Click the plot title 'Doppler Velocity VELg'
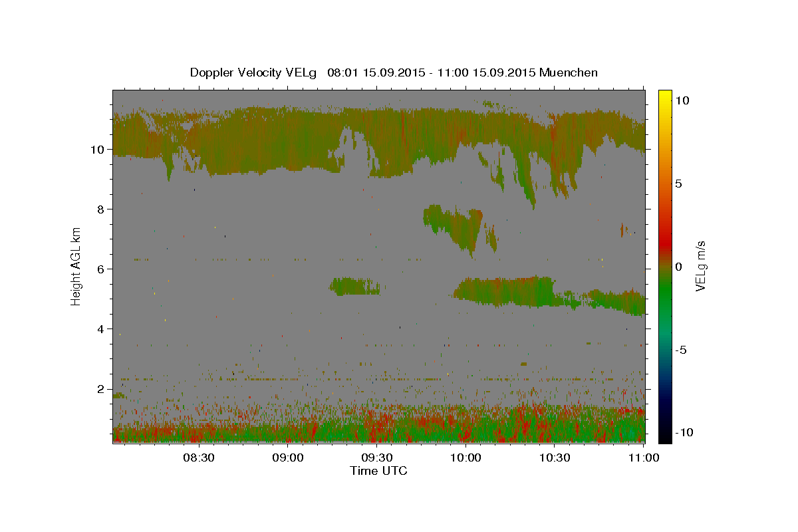This screenshot has width=798, height=532. (x=253, y=72)
